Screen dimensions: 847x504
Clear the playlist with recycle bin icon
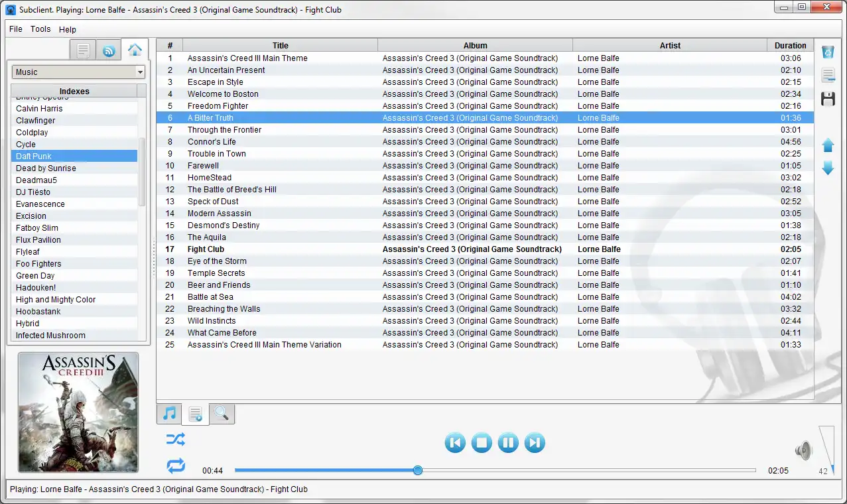point(828,52)
